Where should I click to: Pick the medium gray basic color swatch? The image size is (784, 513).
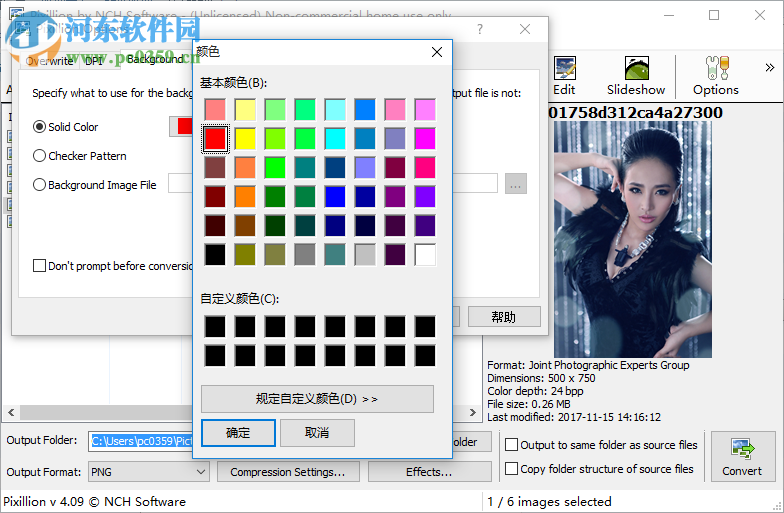(x=305, y=254)
